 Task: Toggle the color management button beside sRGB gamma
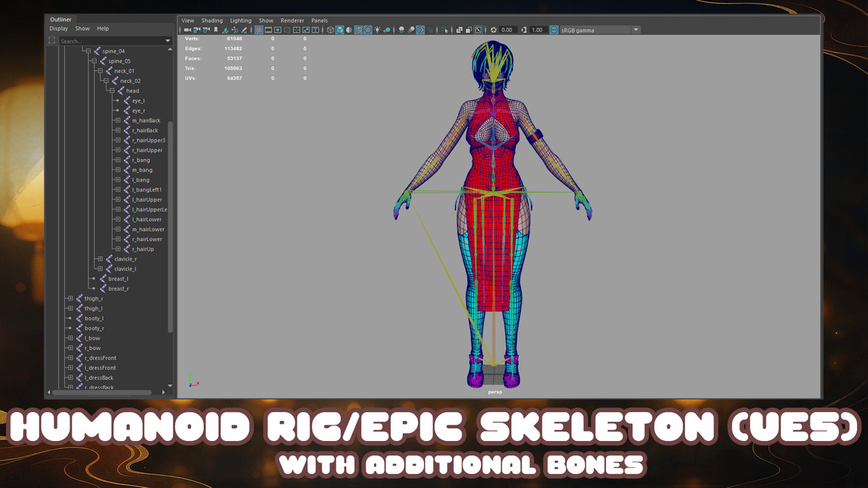tap(554, 30)
